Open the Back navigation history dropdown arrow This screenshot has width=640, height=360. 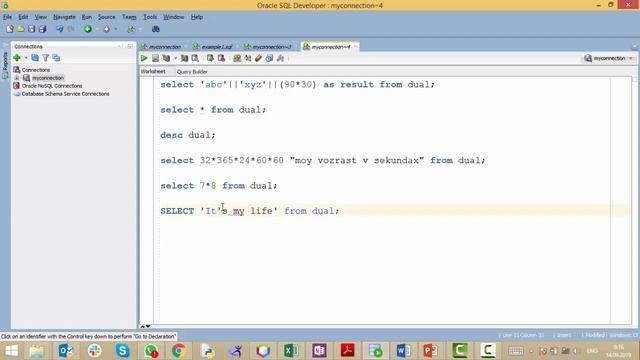coord(97,29)
